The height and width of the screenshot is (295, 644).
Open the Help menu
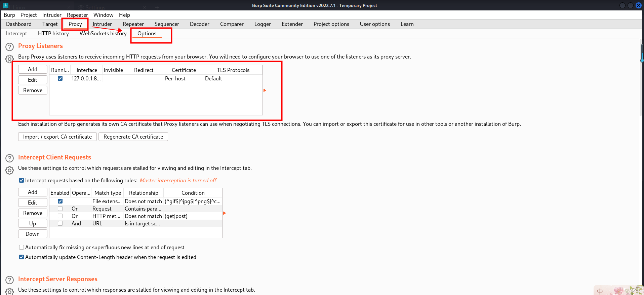click(x=124, y=15)
